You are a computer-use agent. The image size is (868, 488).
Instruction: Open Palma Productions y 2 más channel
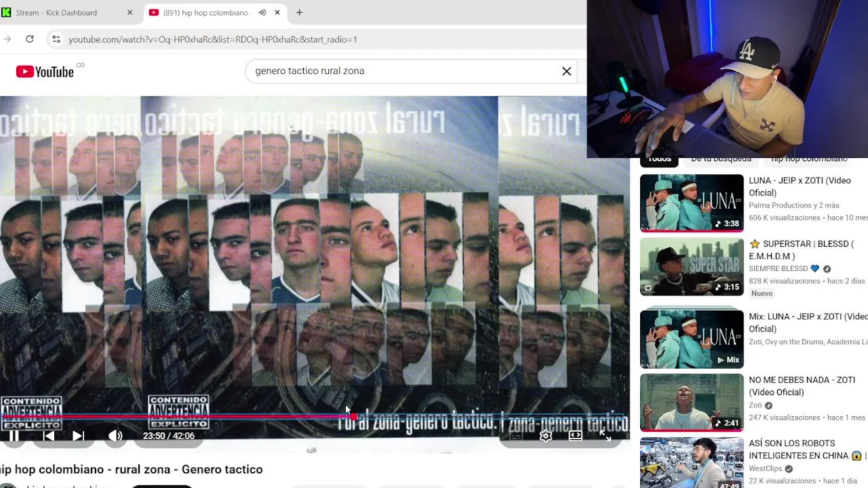coord(794,205)
